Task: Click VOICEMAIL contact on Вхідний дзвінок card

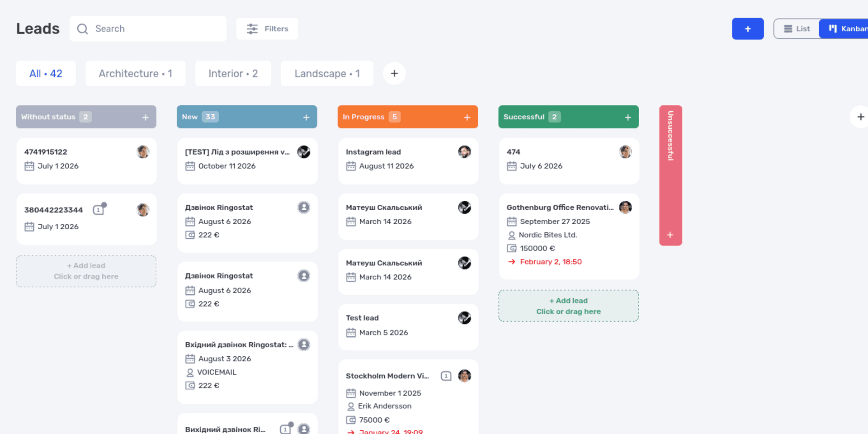Action: pyautogui.click(x=217, y=372)
